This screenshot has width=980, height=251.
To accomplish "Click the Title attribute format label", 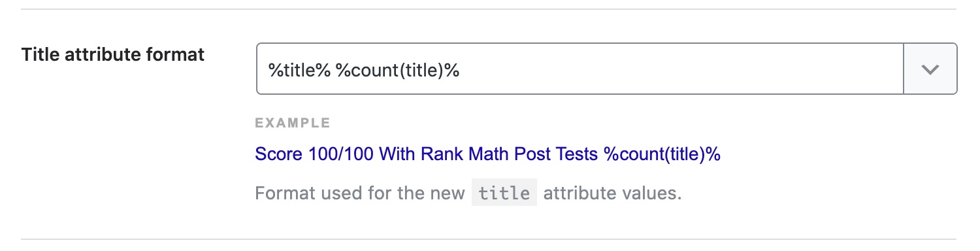I will [x=113, y=55].
